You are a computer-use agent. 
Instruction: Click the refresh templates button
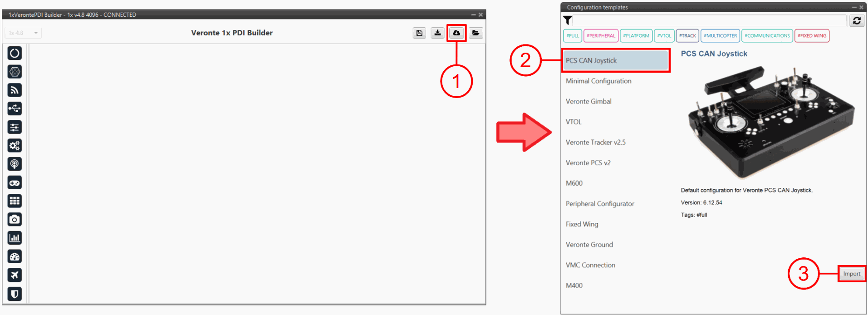(857, 20)
